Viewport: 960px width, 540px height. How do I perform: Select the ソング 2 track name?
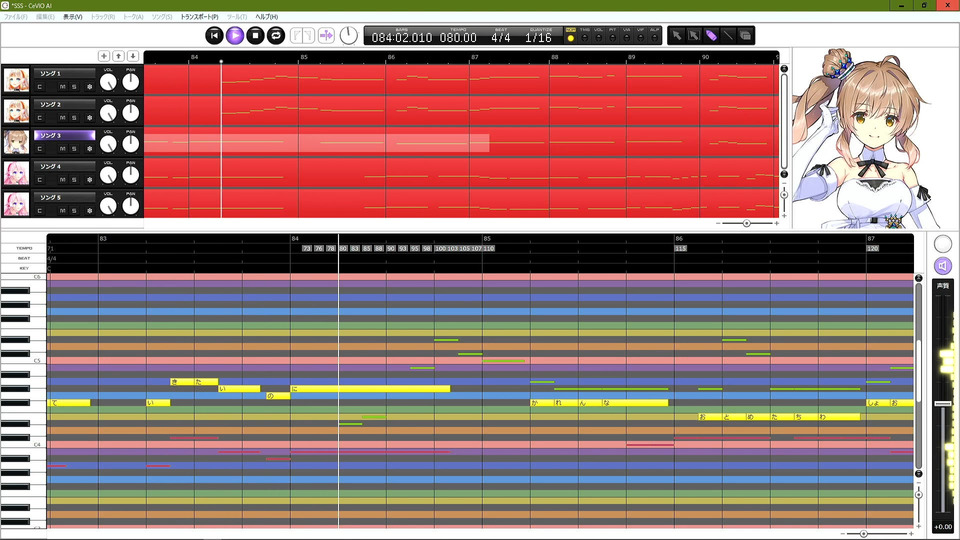(x=64, y=105)
